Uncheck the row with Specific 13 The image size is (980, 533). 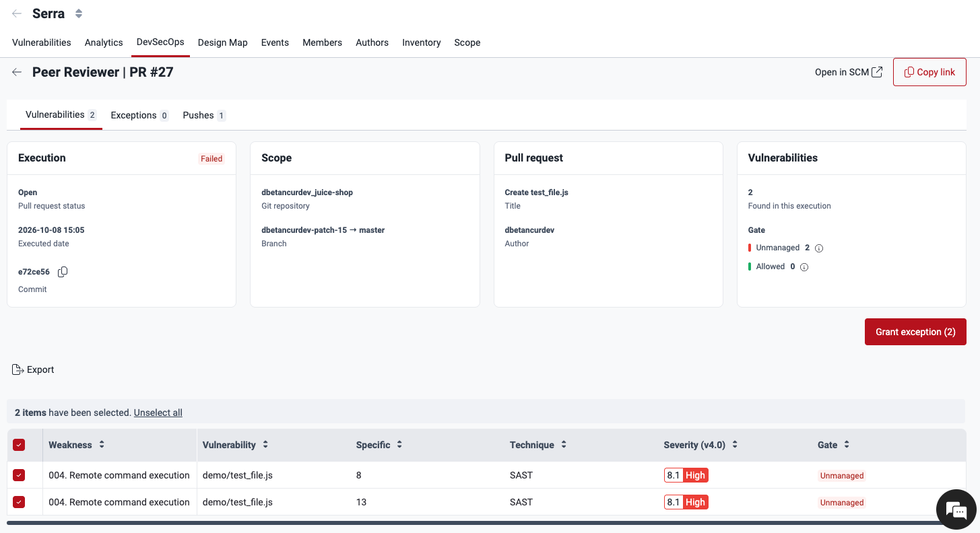tap(19, 502)
